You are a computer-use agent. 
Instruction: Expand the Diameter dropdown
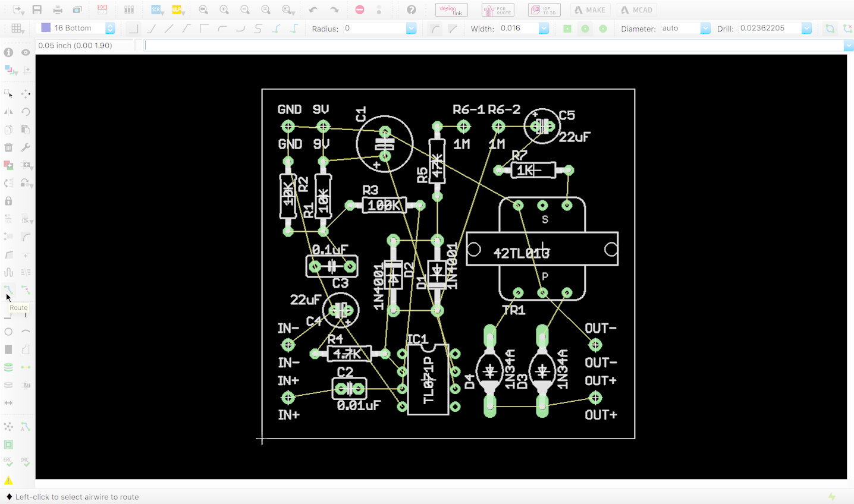[705, 28]
